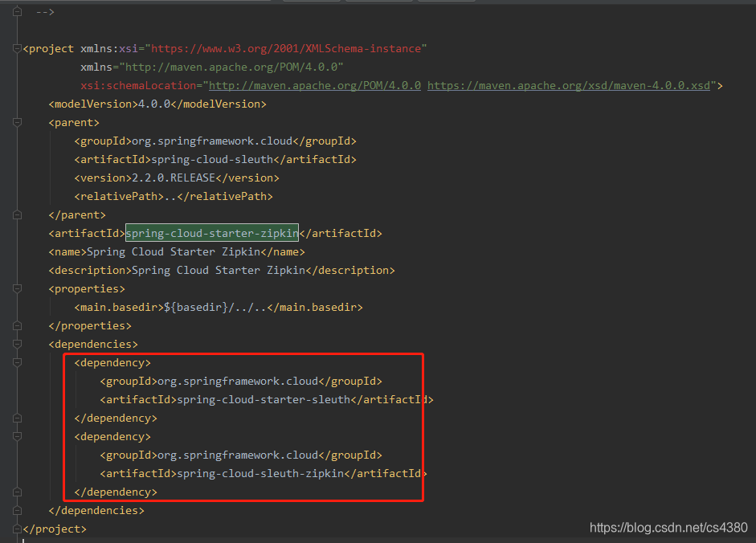Collapse the dependency containing spring-cloud-sleuth-zipkin
The width and height of the screenshot is (756, 543).
click(18, 436)
